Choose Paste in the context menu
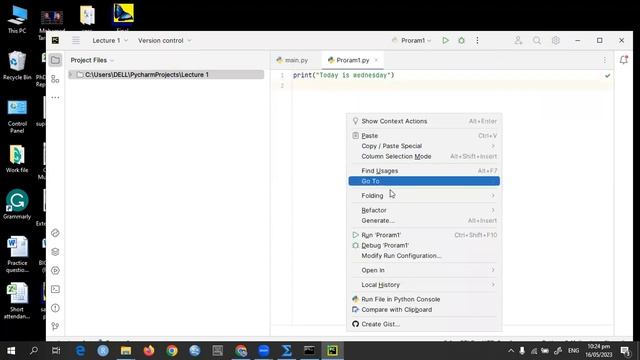This screenshot has width=640, height=360. click(424, 136)
